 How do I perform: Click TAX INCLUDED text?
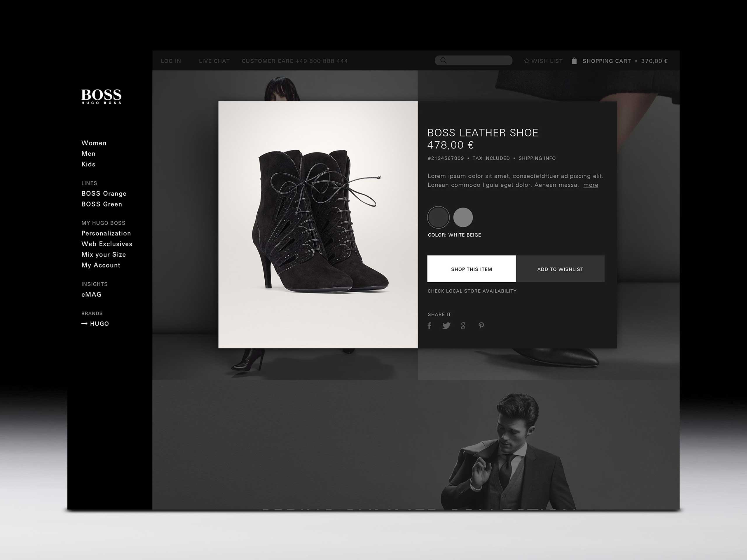tap(491, 158)
